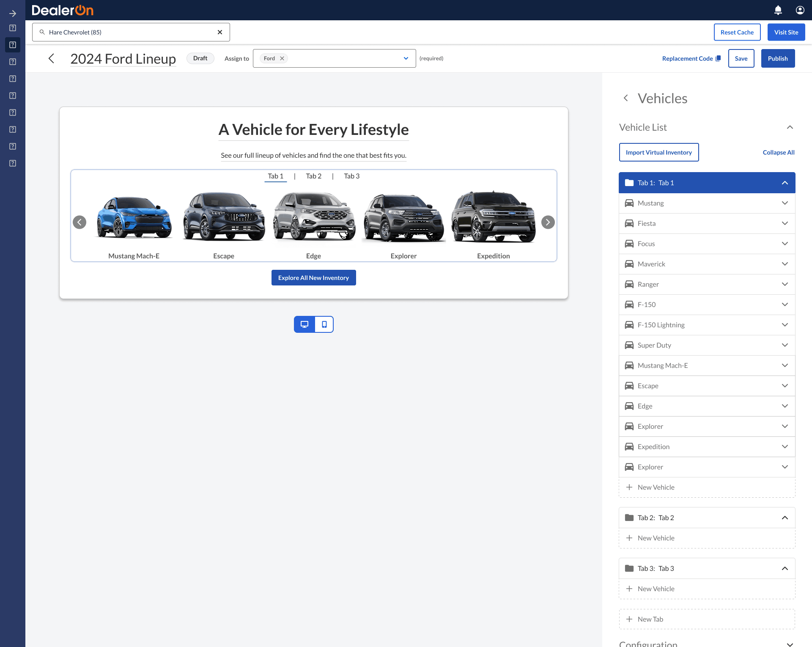812x647 pixels.
Task: Expand the Focus vehicle row
Action: (785, 244)
